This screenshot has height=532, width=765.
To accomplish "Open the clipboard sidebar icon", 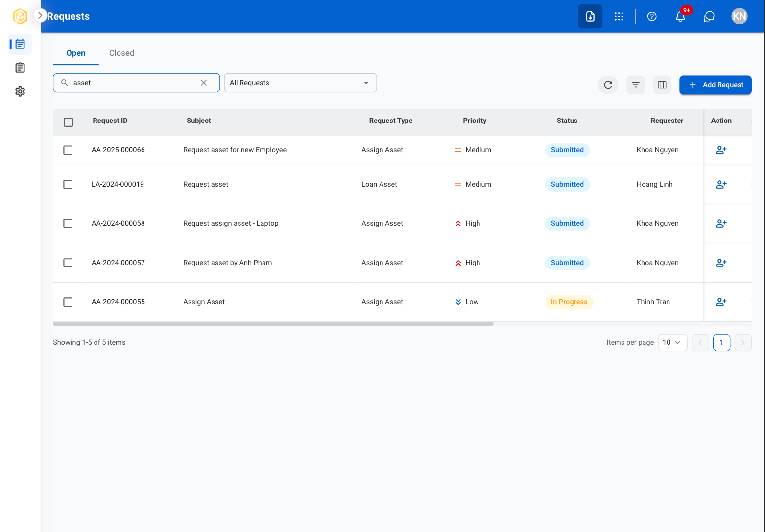I will [20, 68].
